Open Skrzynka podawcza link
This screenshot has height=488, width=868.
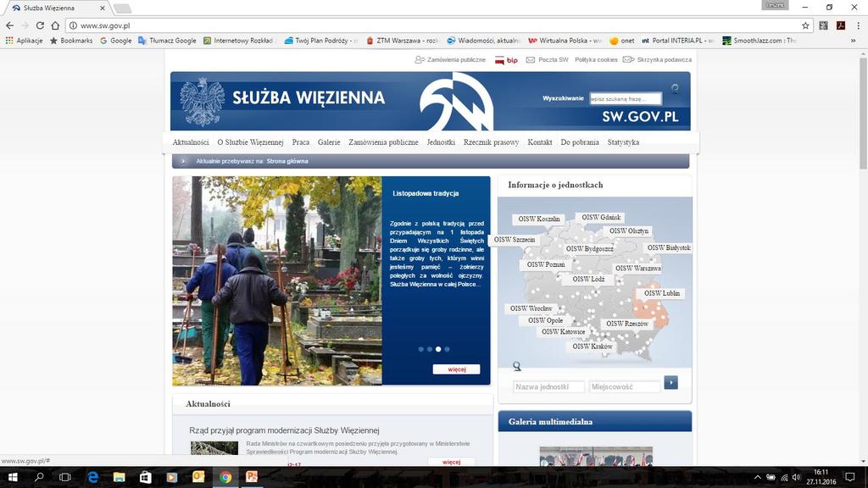pyautogui.click(x=657, y=60)
